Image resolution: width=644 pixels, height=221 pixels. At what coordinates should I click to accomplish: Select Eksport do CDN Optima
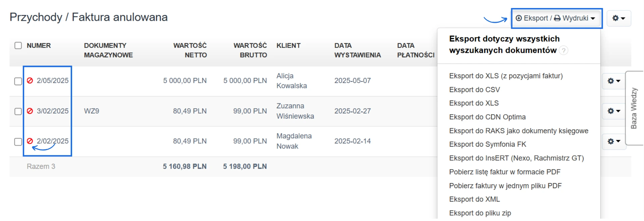tap(487, 117)
